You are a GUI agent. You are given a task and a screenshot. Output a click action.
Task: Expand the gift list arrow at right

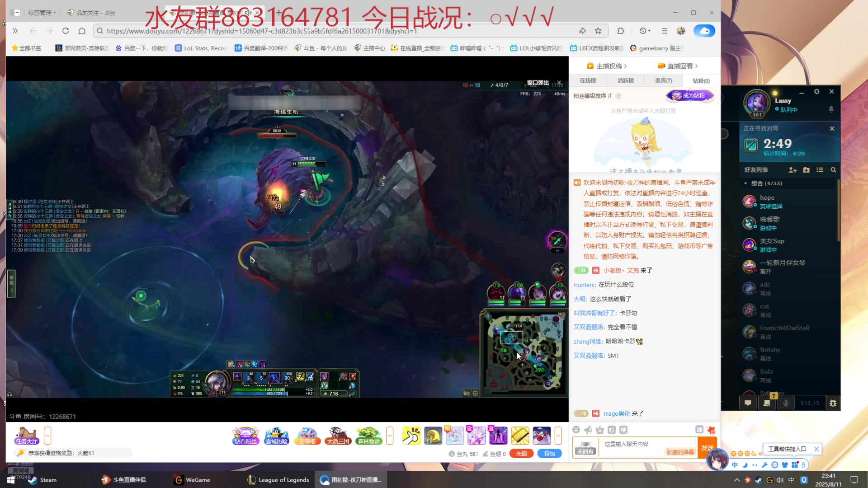tap(558, 436)
